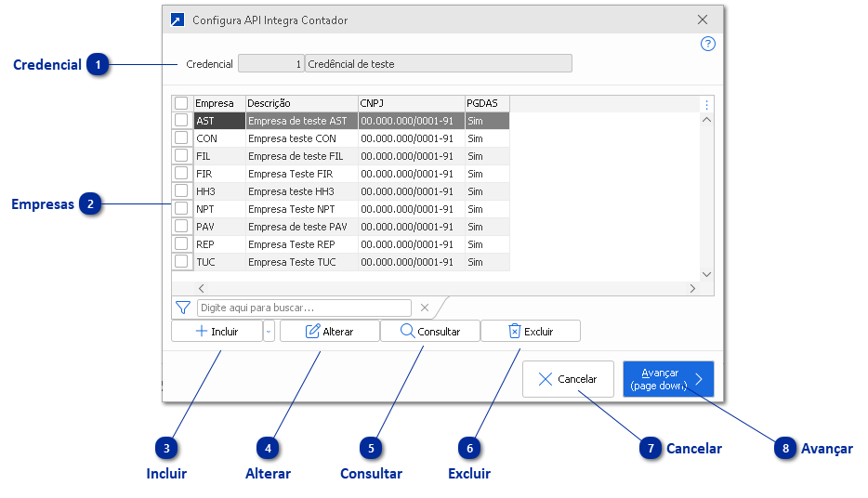868x498 pixels.
Task: Click the blue help question mark icon
Action: tap(707, 44)
